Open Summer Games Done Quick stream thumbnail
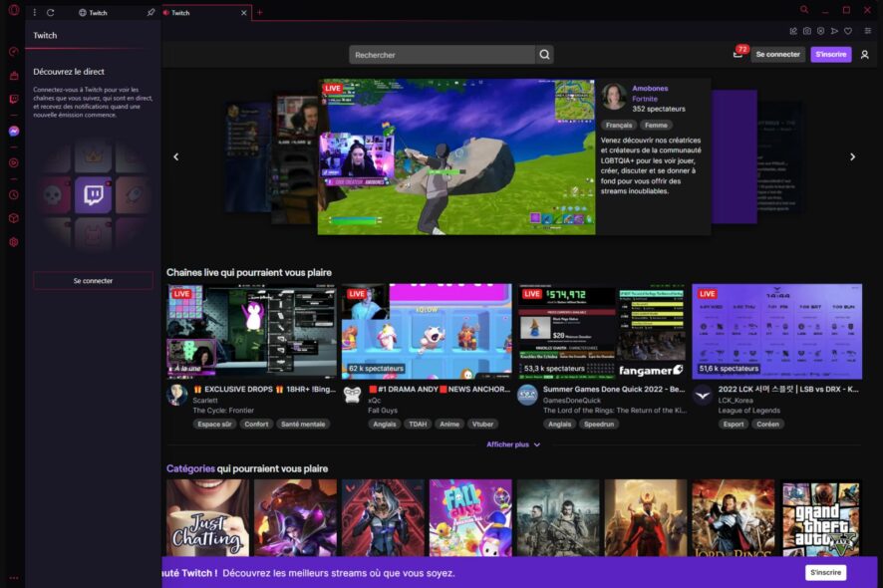Image resolution: width=883 pixels, height=588 pixels. (602, 331)
